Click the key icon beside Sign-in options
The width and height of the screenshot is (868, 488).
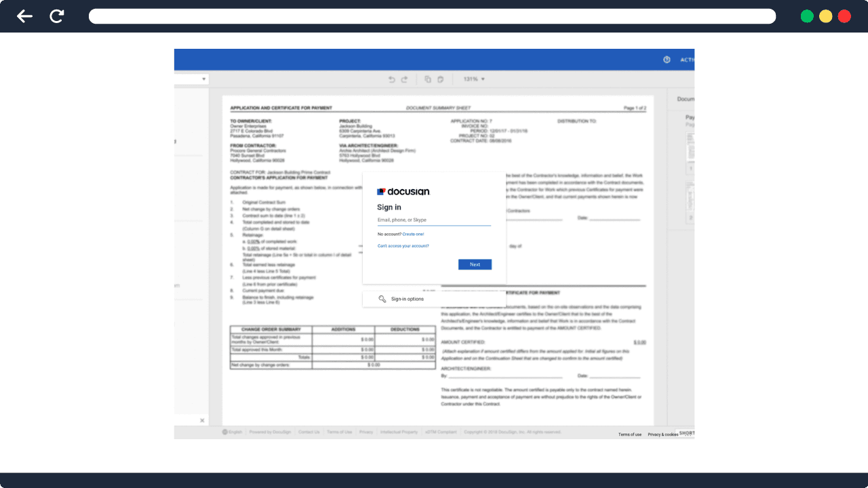[382, 299]
